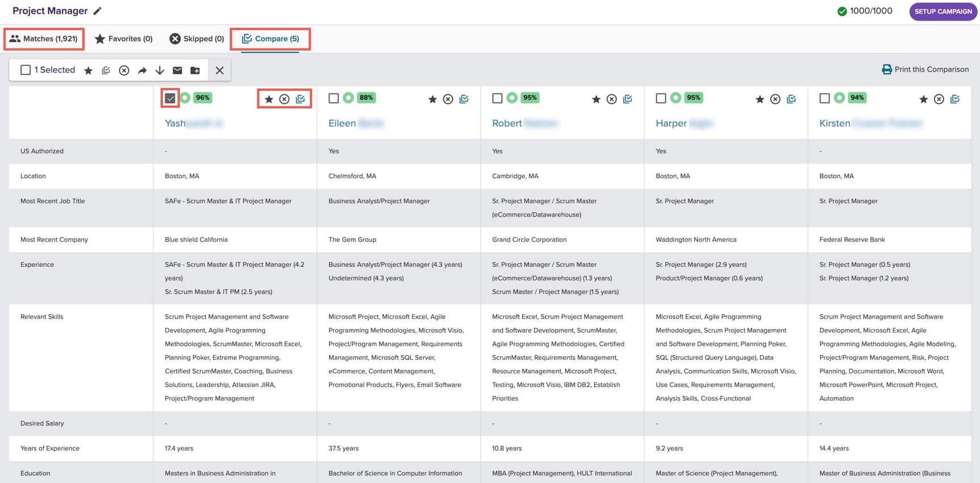Screen dimensions: 980x483
Task: Click the star icon in the bulk toolbar
Action: click(89, 70)
